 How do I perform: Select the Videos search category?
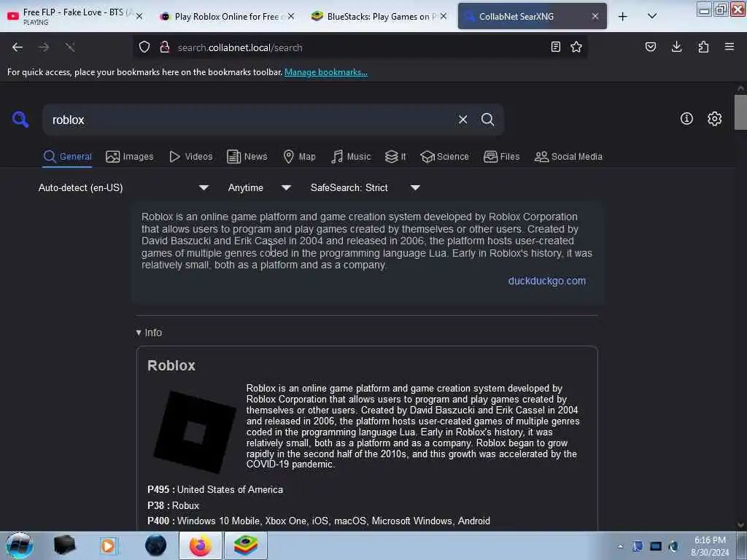pyautogui.click(x=190, y=157)
